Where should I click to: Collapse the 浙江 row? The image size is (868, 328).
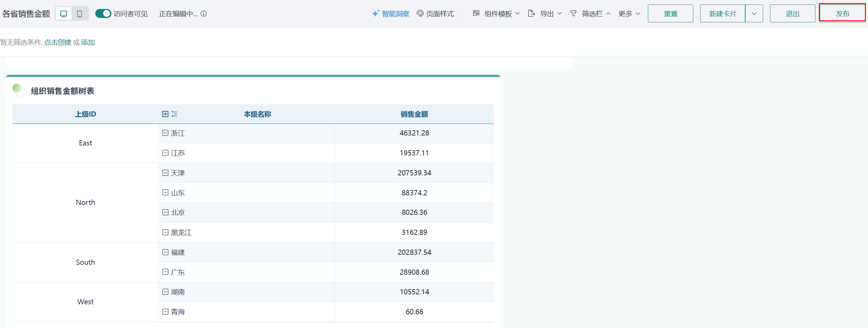[165, 133]
